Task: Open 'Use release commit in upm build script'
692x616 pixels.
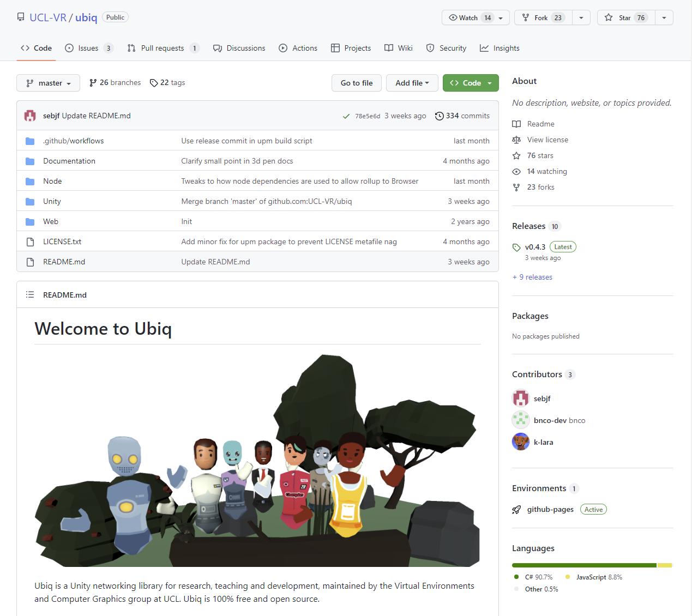Action: 246,141
